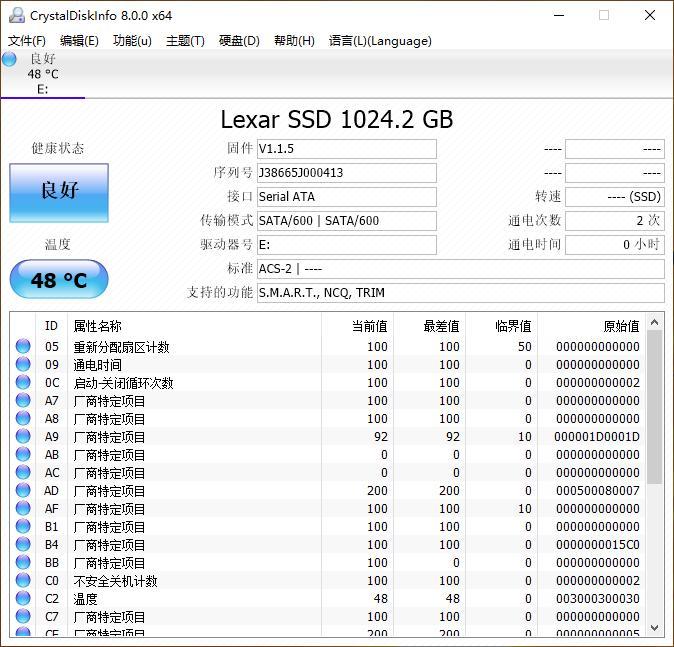Image resolution: width=674 pixels, height=647 pixels.
Task: Click the 健康状态 label
Action: (58, 148)
